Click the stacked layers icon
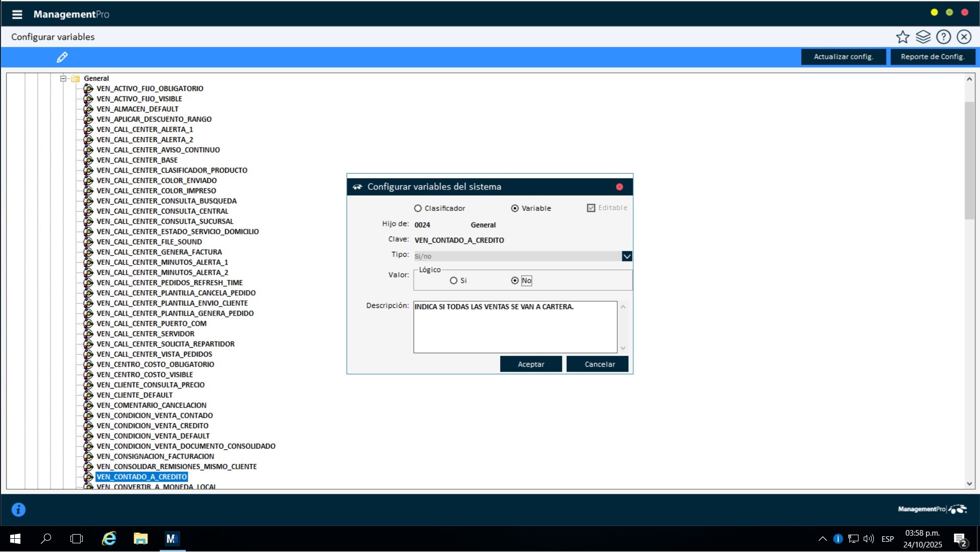980x552 pixels. (923, 37)
